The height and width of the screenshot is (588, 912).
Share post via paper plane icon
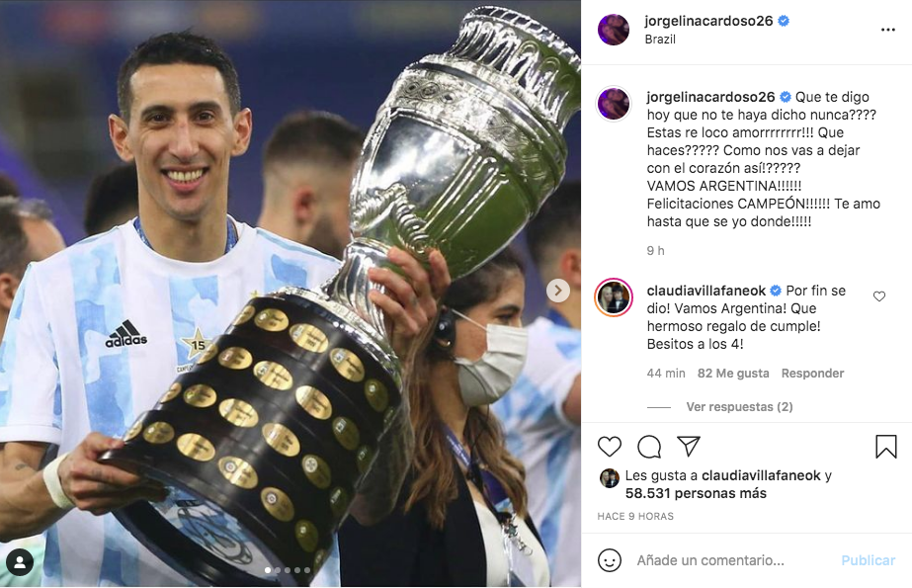689,446
